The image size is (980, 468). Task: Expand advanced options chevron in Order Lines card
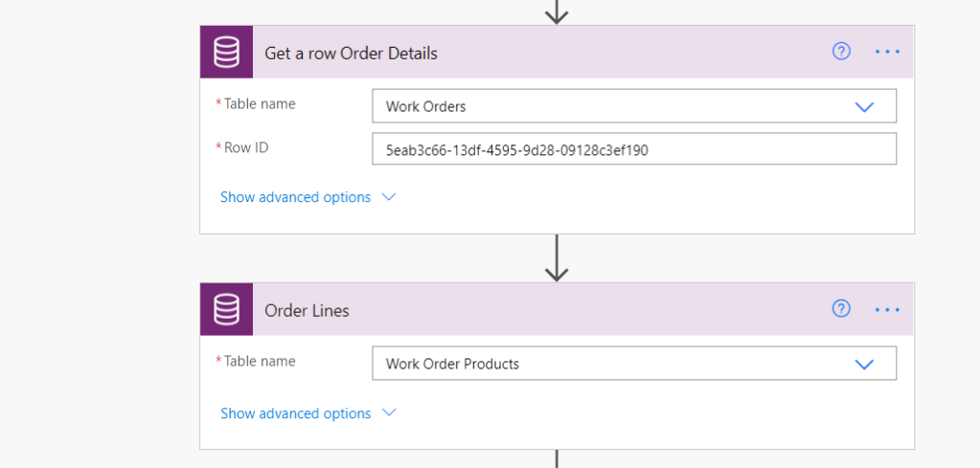(x=388, y=413)
